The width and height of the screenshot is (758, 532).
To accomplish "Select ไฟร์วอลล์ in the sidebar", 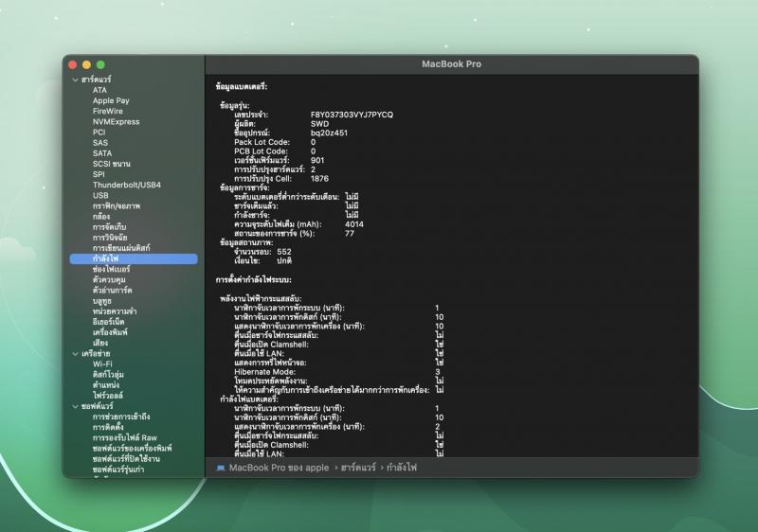I will tap(107, 396).
